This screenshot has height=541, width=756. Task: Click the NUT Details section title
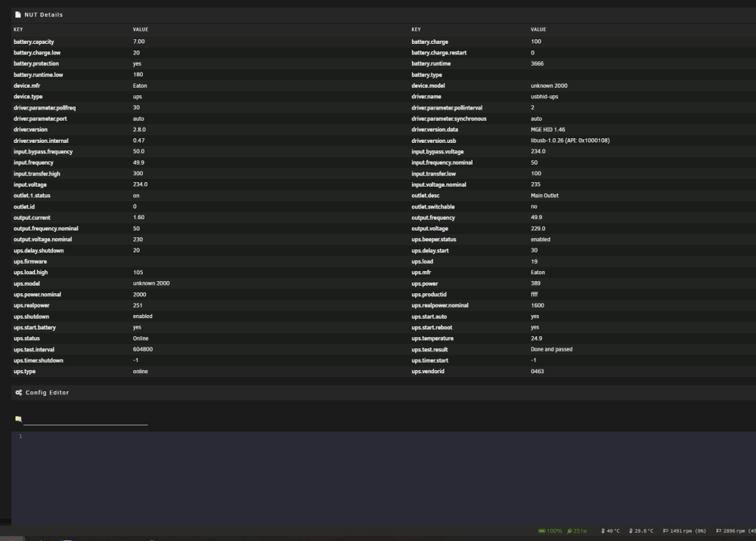tap(43, 15)
